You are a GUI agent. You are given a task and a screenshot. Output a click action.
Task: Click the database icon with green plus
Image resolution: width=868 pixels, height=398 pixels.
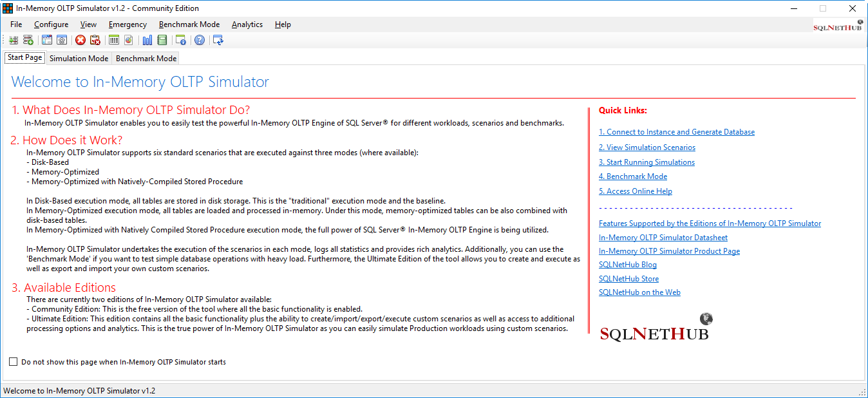(28, 40)
